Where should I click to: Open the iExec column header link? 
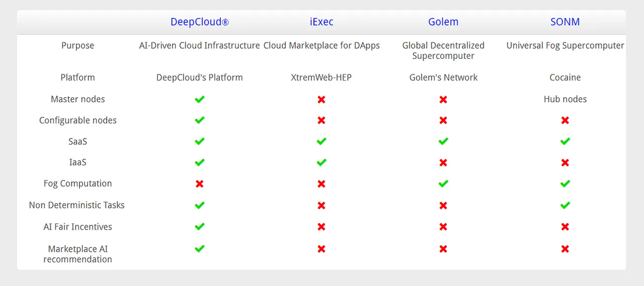pyautogui.click(x=321, y=22)
